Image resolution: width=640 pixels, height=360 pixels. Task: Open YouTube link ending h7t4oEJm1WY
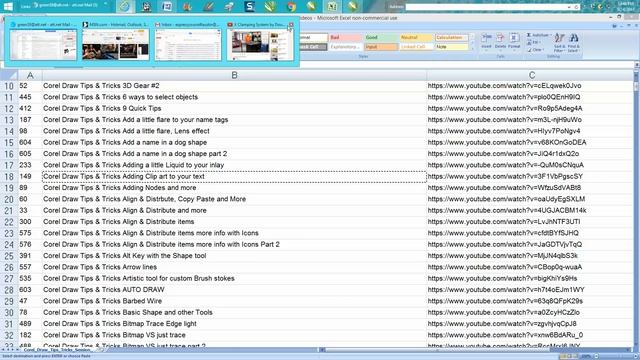coord(506,290)
